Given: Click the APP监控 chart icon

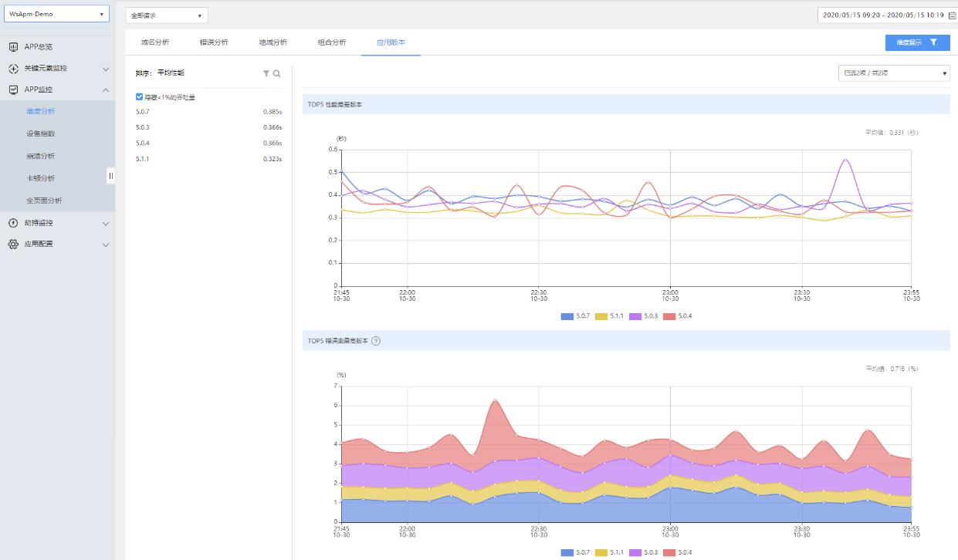Looking at the screenshot, I should [13, 89].
